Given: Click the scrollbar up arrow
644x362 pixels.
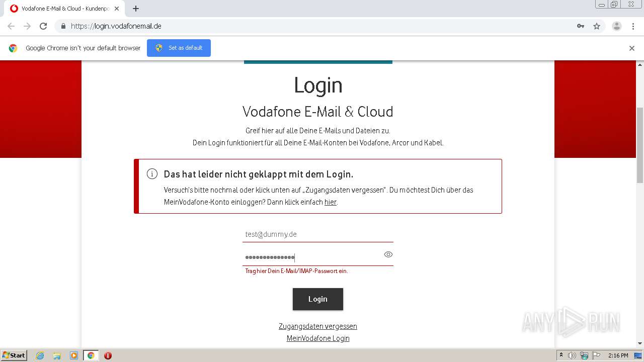Looking at the screenshot, I should [x=640, y=64].
